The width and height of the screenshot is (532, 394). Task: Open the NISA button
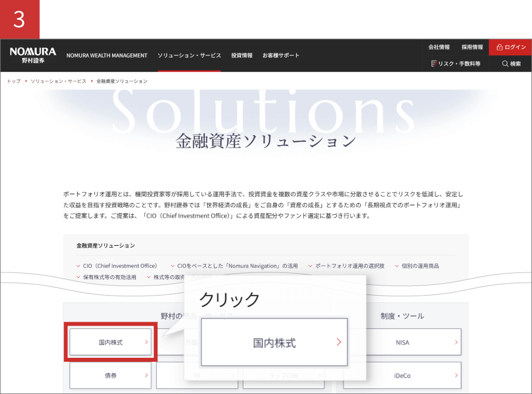[x=402, y=342]
